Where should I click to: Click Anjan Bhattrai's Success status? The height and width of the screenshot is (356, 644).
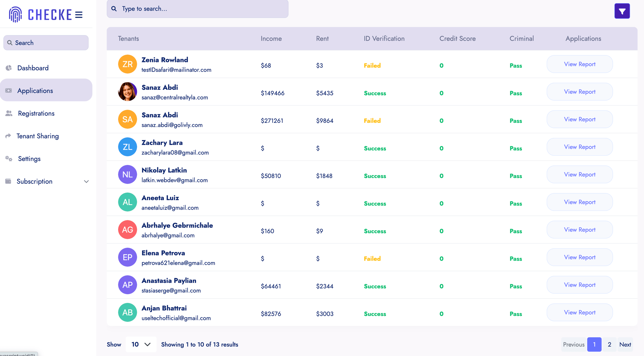pos(375,314)
